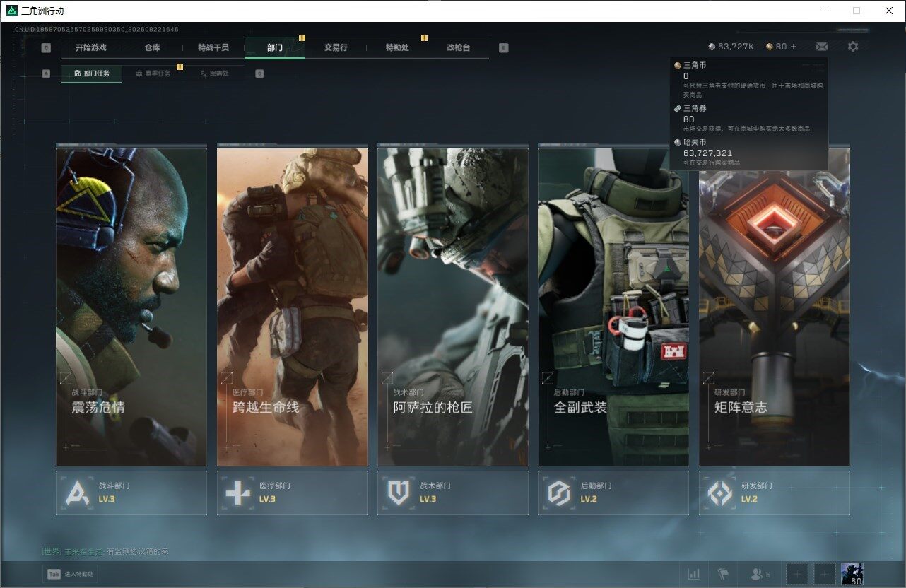Viewport: 906px width, 588px height.
Task: Click the flag icon in bottom bar
Action: coord(722,575)
